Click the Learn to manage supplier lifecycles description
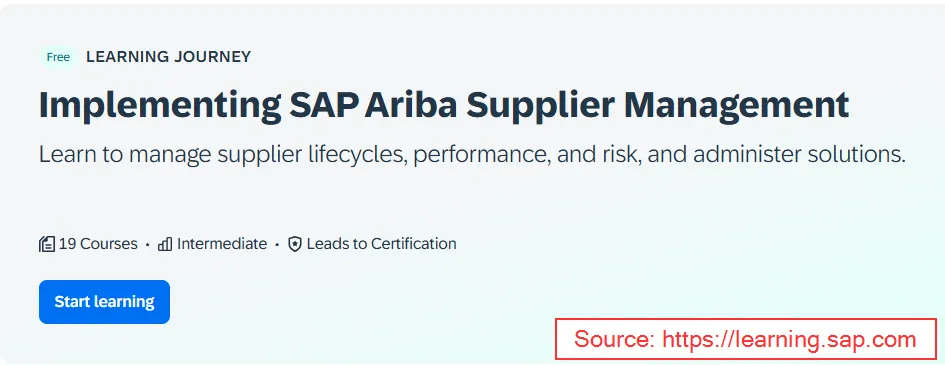 tap(472, 155)
